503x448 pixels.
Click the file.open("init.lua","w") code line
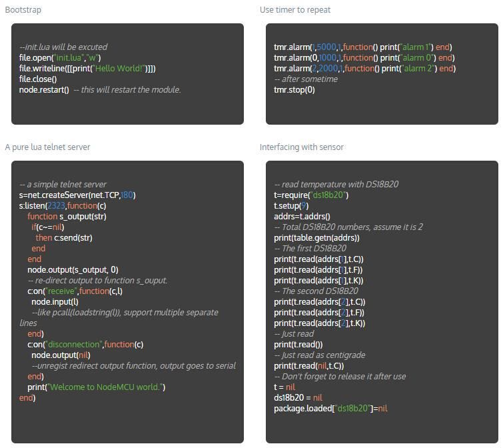click(60, 58)
